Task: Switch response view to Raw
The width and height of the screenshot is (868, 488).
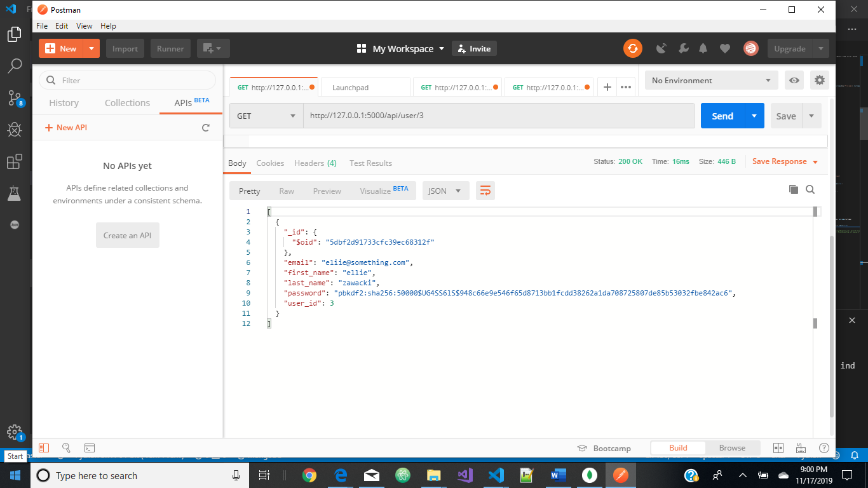Action: [287, 191]
